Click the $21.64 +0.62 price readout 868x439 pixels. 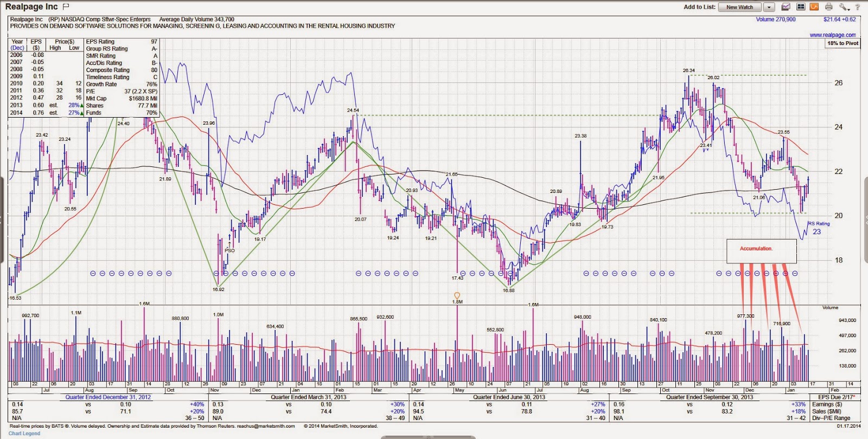[840, 20]
